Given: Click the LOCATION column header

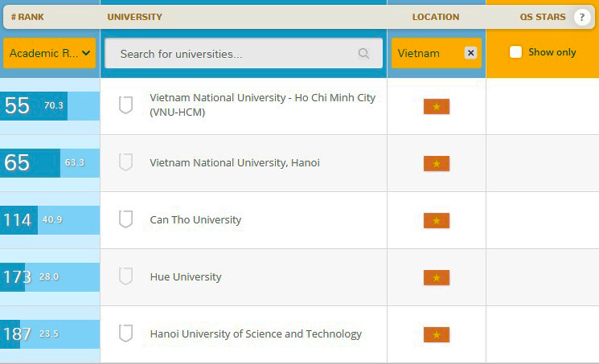Looking at the screenshot, I should [436, 17].
